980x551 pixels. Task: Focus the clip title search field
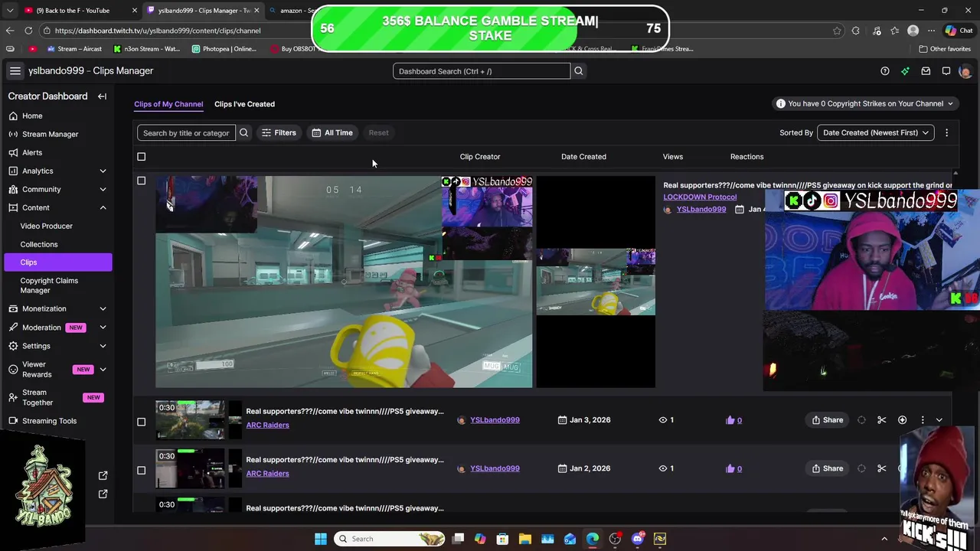pos(186,133)
